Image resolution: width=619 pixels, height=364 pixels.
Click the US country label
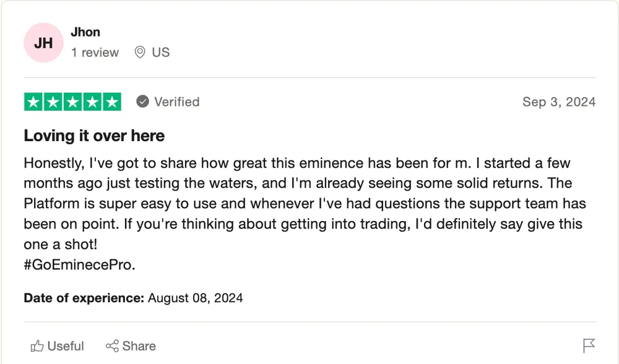(161, 52)
